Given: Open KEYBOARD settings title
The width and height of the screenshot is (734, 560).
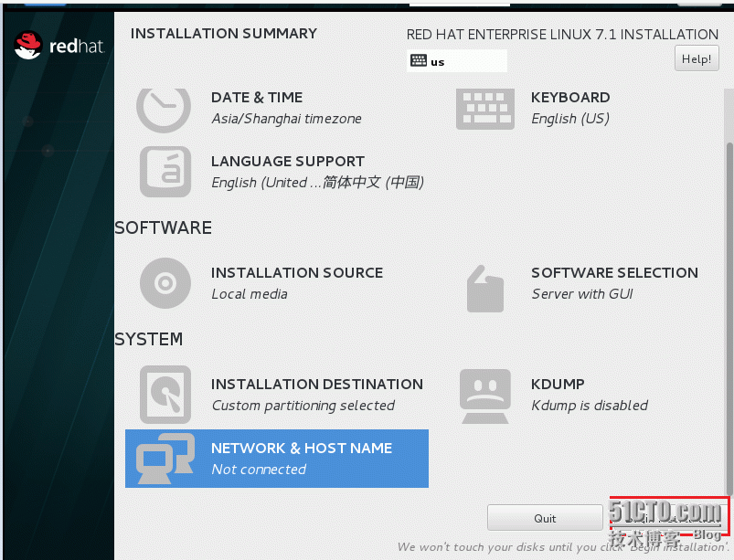Looking at the screenshot, I should (570, 98).
